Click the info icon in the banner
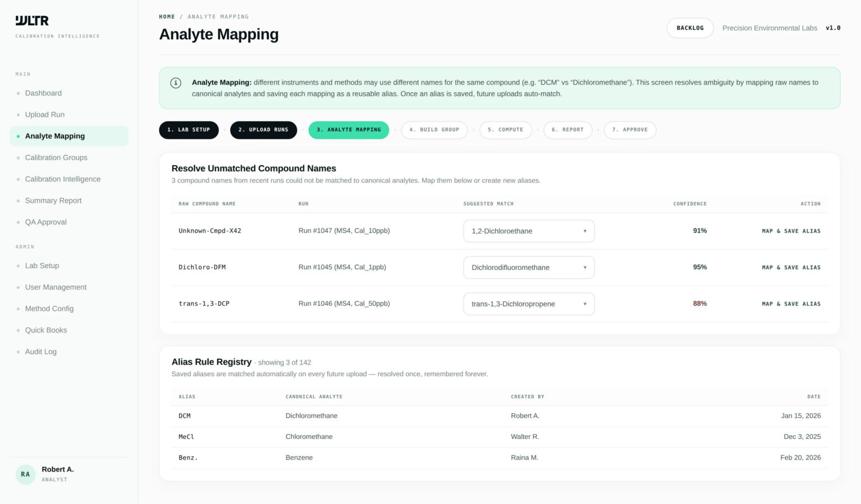 [x=175, y=83]
